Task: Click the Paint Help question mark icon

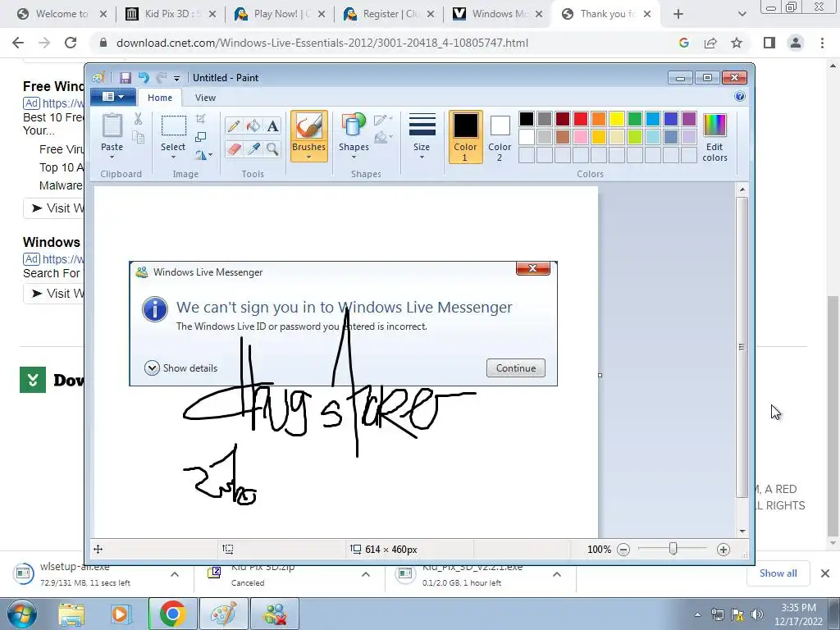Action: pyautogui.click(x=740, y=97)
